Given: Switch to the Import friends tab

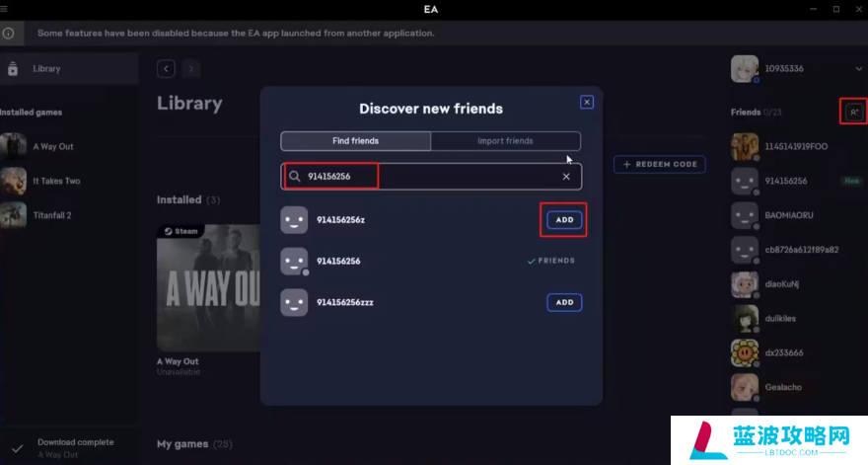Looking at the screenshot, I should (505, 141).
